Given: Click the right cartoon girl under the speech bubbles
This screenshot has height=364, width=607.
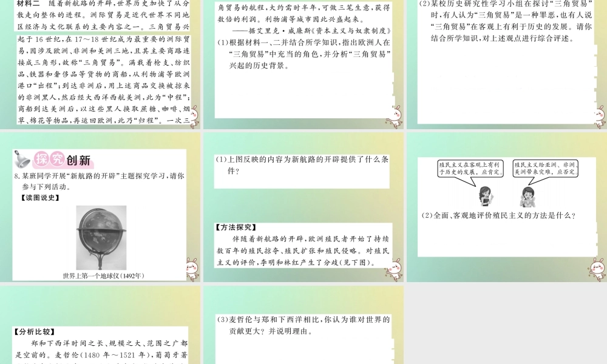Looking at the screenshot, I should pyautogui.click(x=527, y=197).
